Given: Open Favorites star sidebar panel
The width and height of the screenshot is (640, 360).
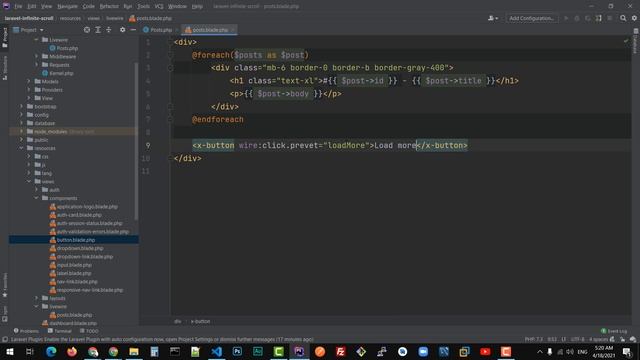Looking at the screenshot, I should click(5, 285).
